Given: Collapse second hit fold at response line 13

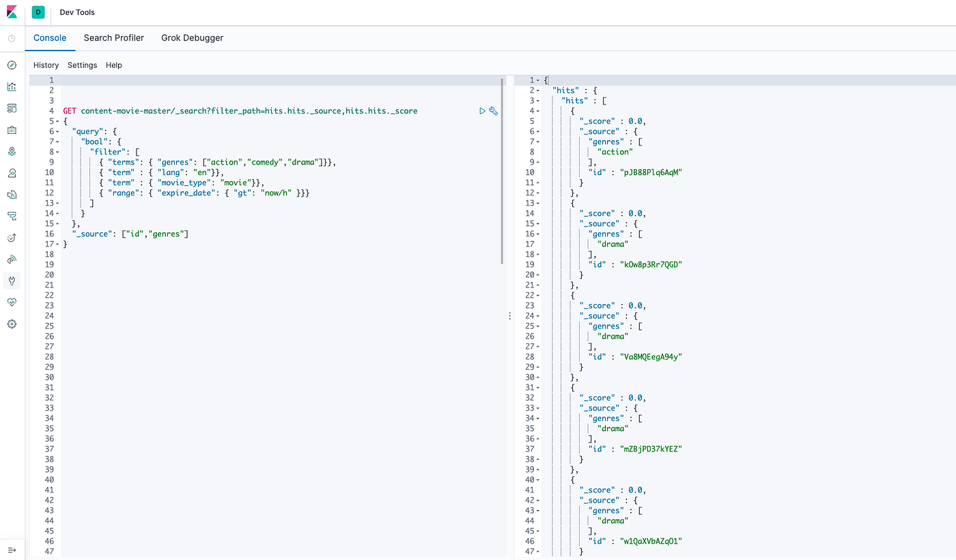Looking at the screenshot, I should (x=539, y=204).
